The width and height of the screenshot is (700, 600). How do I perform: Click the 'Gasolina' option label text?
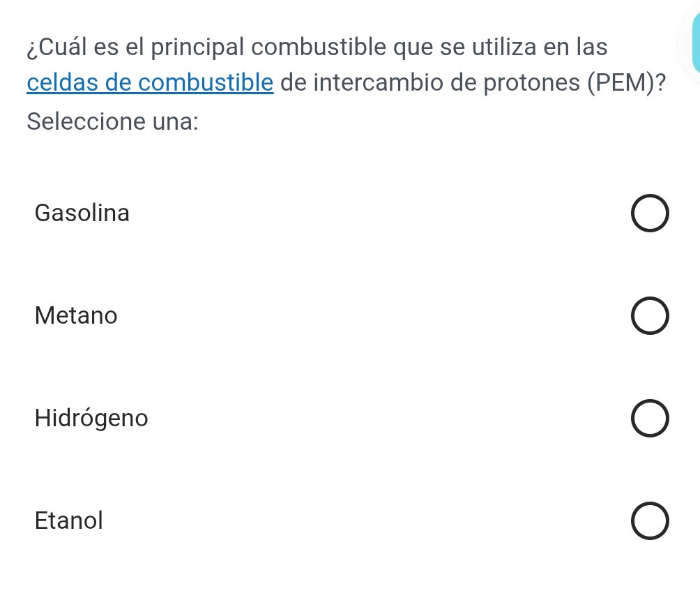(82, 213)
